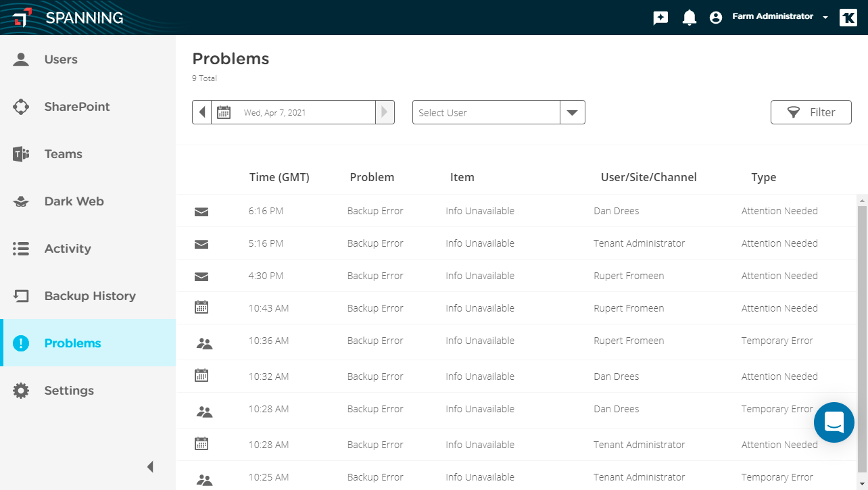The image size is (868, 490).
Task: Click the mail icon in 4:30 PM row
Action: click(x=201, y=276)
